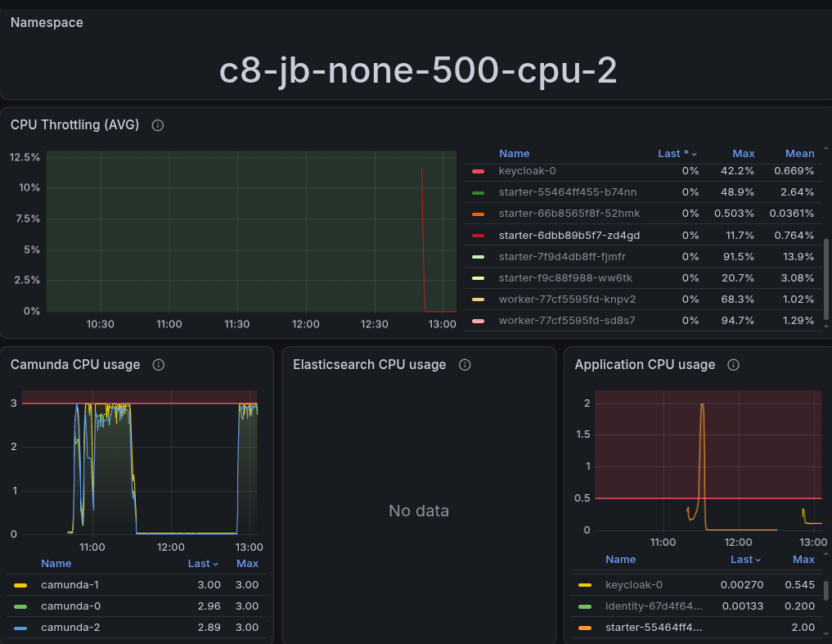832x644 pixels.
Task: Toggle starter-7f9d4db8ff-fjmfr series visibility
Action: coord(562,256)
